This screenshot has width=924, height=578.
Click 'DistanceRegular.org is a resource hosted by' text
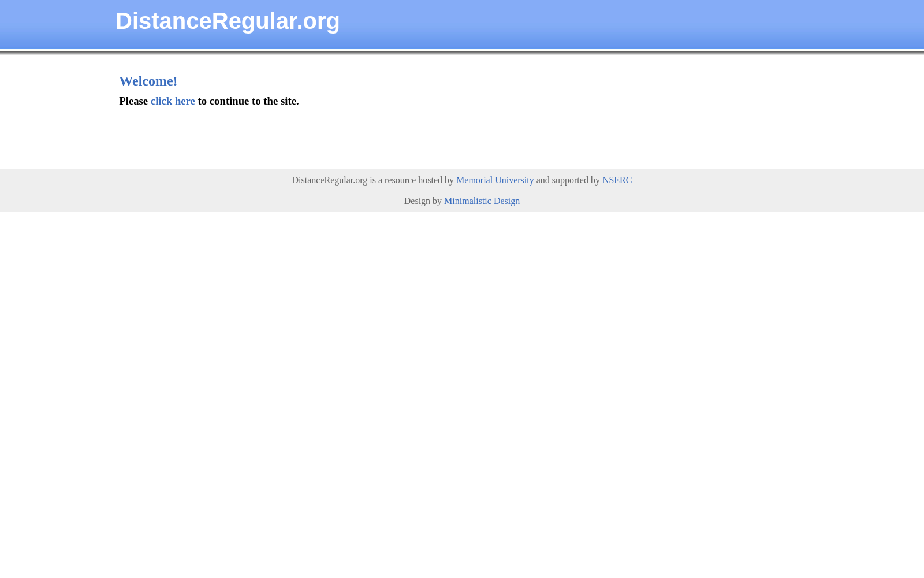tap(372, 180)
